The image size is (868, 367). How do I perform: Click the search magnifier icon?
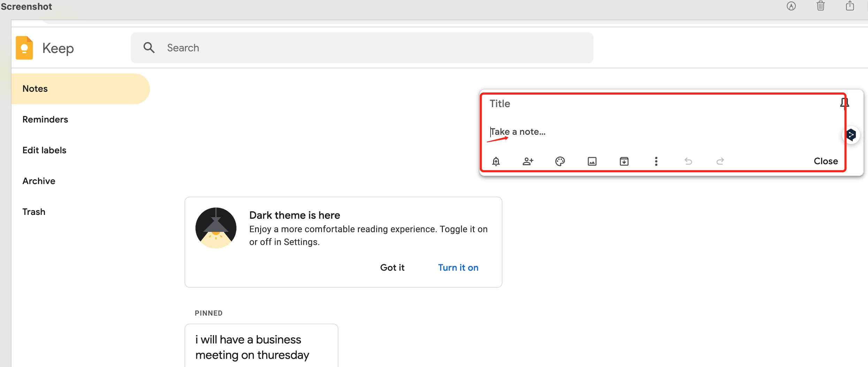pos(149,47)
